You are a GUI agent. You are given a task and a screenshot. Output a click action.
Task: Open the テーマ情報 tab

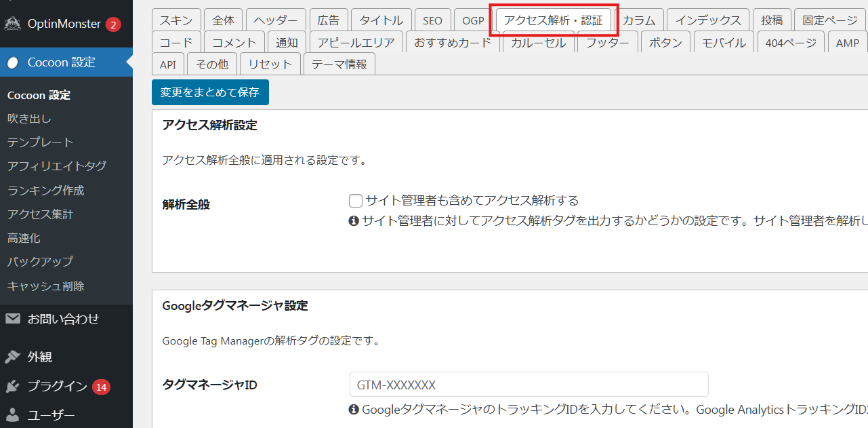(339, 65)
